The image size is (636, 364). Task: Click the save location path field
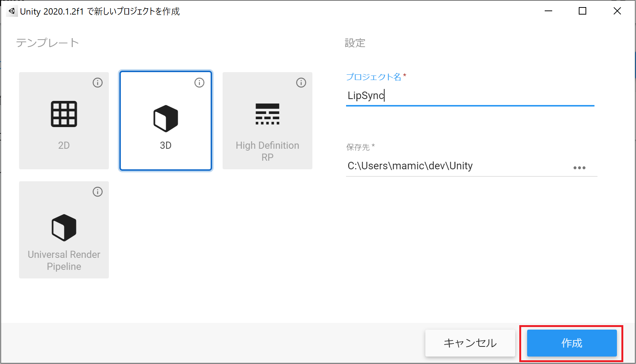456,166
